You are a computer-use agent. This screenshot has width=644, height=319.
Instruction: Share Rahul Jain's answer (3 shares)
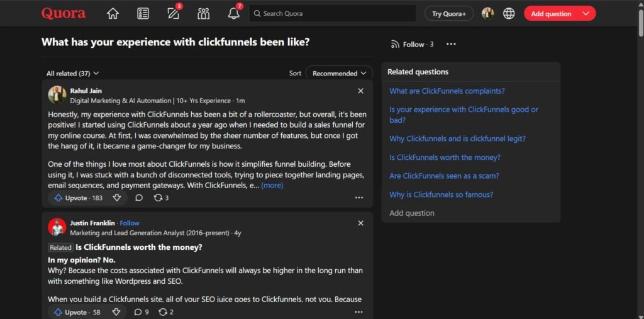161,198
